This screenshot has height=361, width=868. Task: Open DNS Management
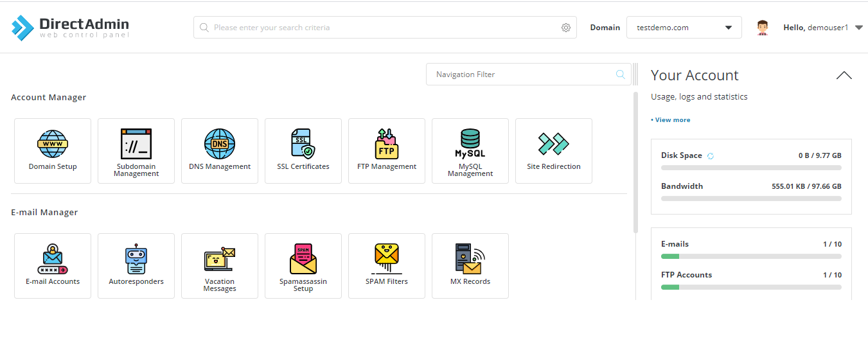220,151
